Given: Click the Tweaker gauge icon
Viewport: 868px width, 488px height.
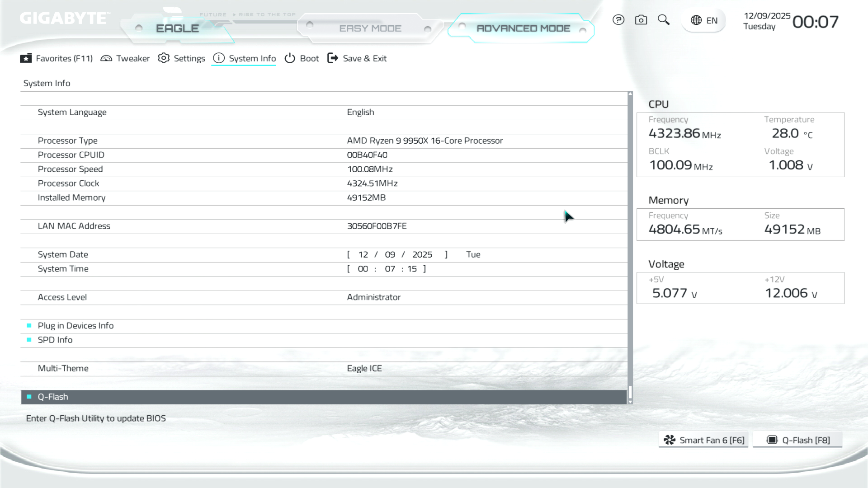Looking at the screenshot, I should 106,58.
